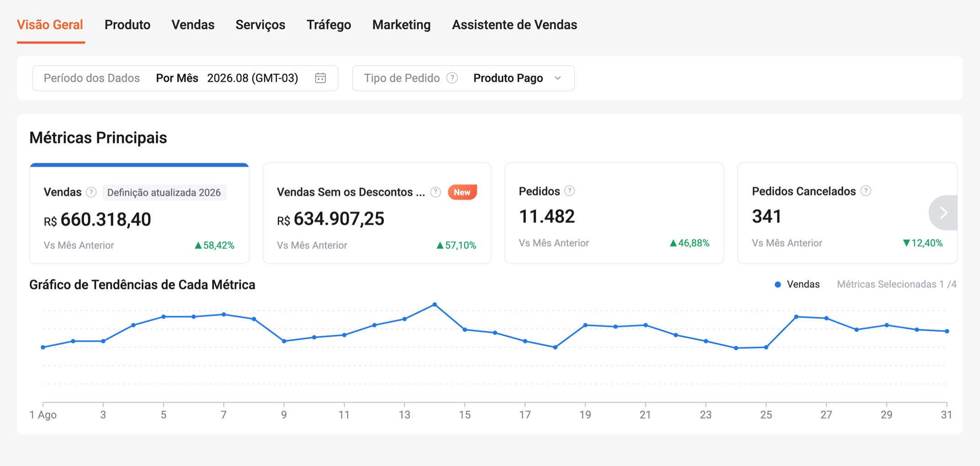Select the Vendas Sem os Descontos metric card
The width and height of the screenshot is (980, 466).
[377, 213]
